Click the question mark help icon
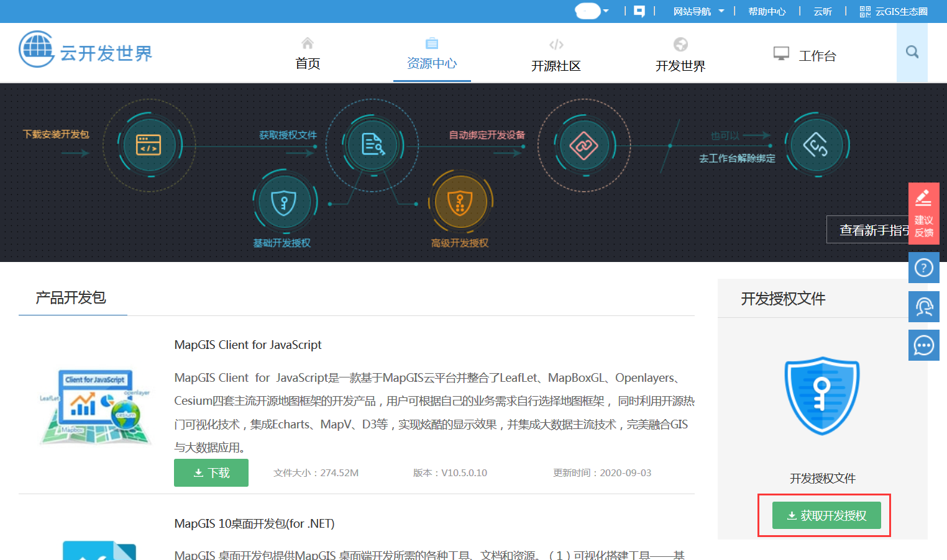Image resolution: width=947 pixels, height=560 pixels. tap(923, 268)
